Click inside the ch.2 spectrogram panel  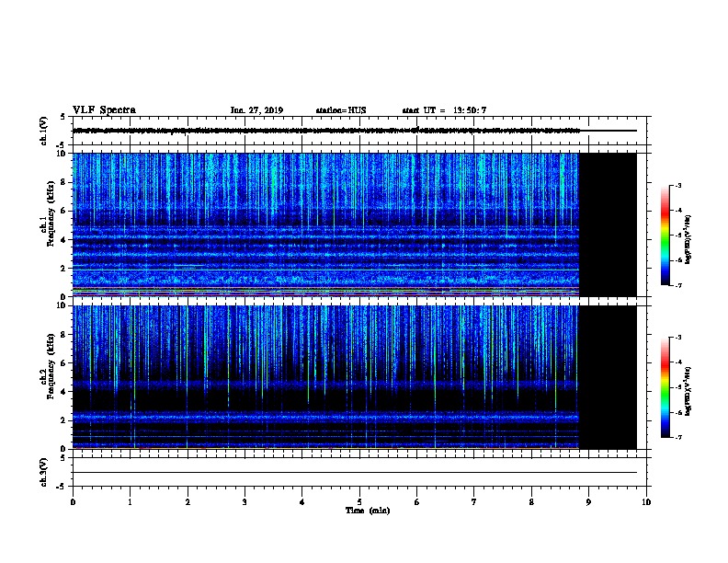tap(325, 377)
